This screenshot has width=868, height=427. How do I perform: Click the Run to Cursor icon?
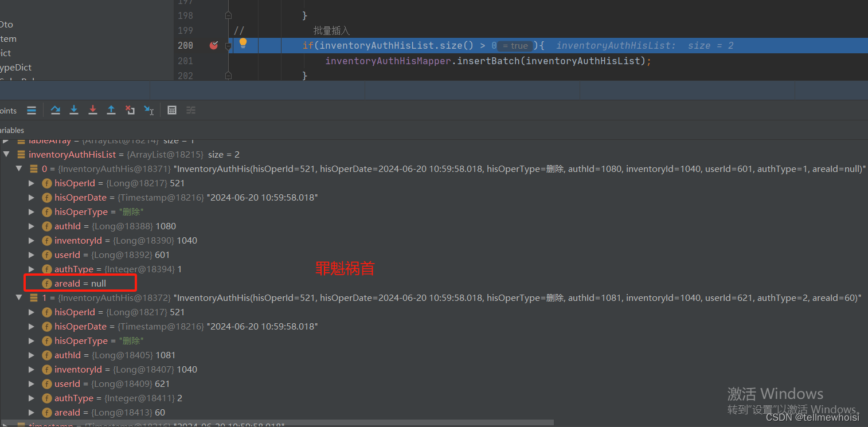pyautogui.click(x=149, y=110)
